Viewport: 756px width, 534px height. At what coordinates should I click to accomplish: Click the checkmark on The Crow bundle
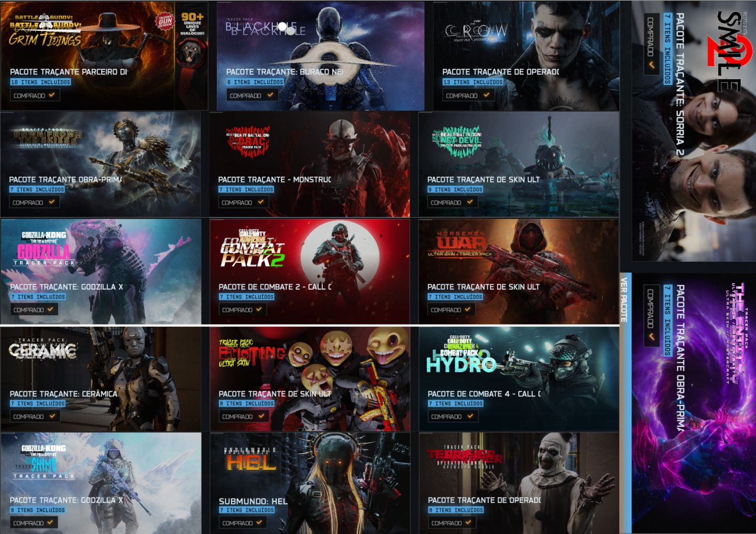[486, 95]
